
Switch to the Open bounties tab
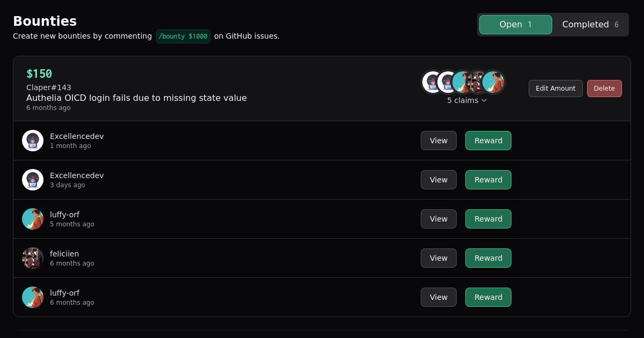click(x=515, y=25)
